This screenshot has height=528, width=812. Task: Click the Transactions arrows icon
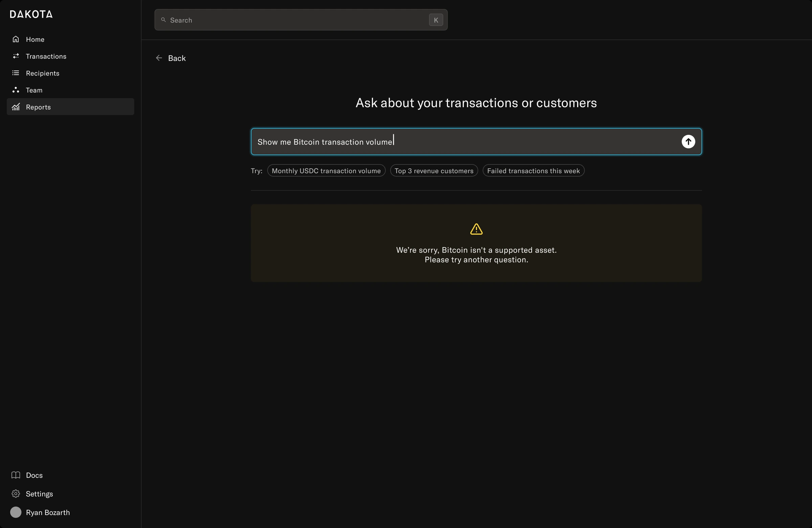coord(16,56)
